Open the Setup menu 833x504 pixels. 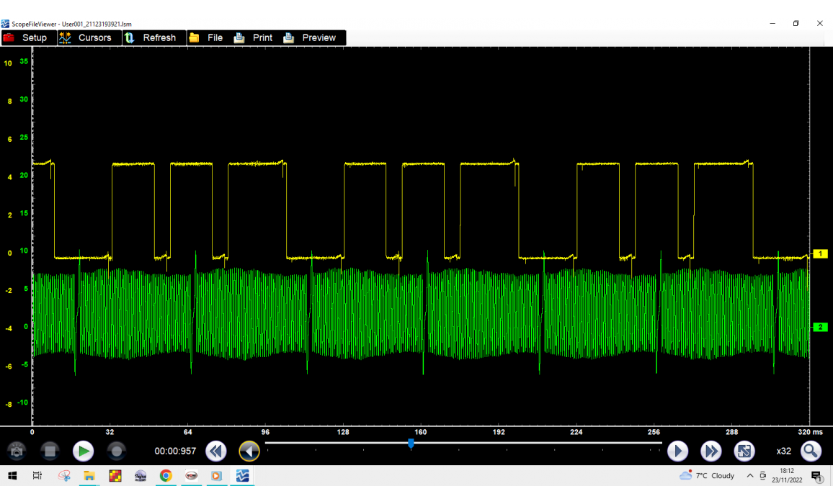tap(26, 37)
